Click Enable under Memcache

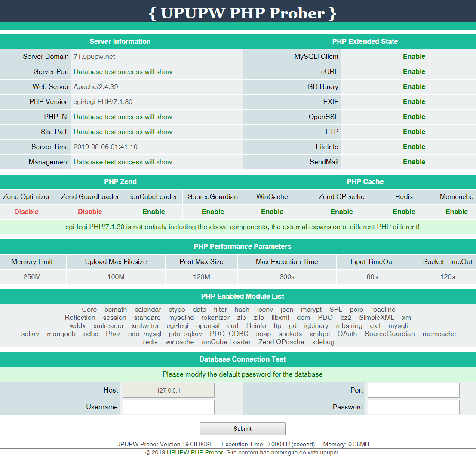tap(457, 212)
